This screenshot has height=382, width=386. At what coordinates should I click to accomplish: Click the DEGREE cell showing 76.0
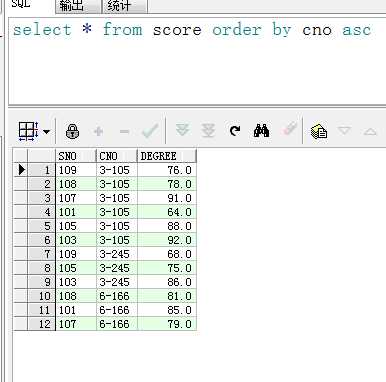167,170
